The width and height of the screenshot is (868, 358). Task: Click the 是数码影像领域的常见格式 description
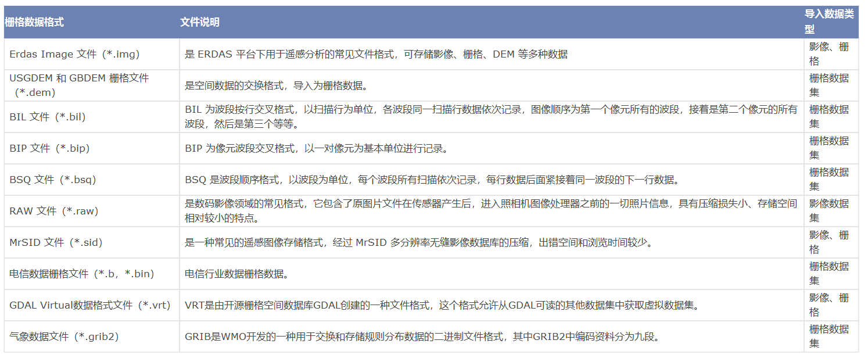click(x=491, y=211)
